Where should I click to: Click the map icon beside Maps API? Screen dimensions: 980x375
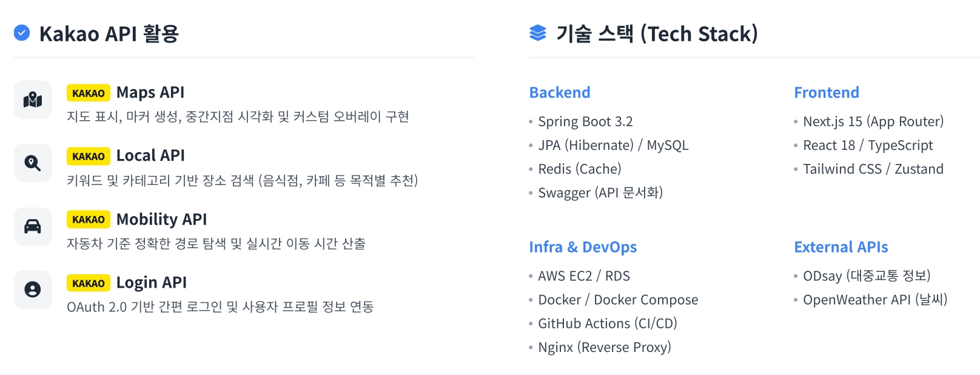click(x=33, y=100)
